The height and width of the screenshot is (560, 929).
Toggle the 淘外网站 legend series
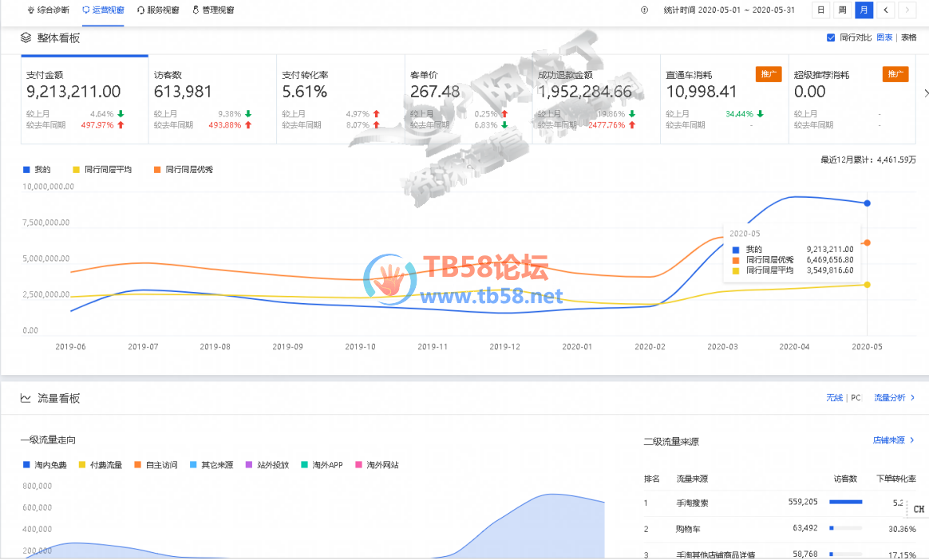pyautogui.click(x=377, y=465)
